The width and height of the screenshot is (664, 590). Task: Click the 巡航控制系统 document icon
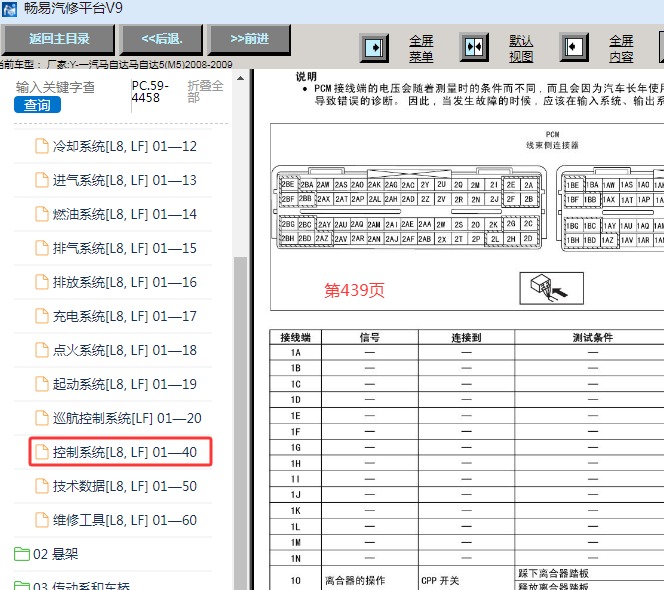point(42,418)
